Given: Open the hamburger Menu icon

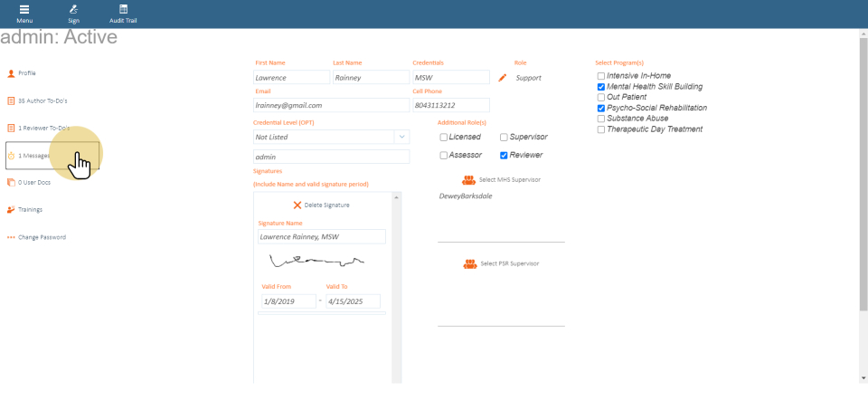Looking at the screenshot, I should (24, 9).
